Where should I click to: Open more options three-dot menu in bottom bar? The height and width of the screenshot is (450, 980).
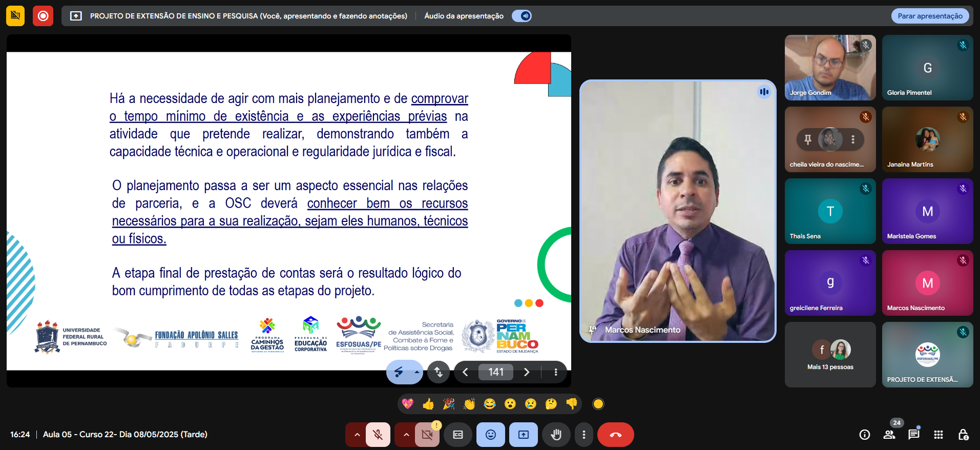(x=583, y=435)
